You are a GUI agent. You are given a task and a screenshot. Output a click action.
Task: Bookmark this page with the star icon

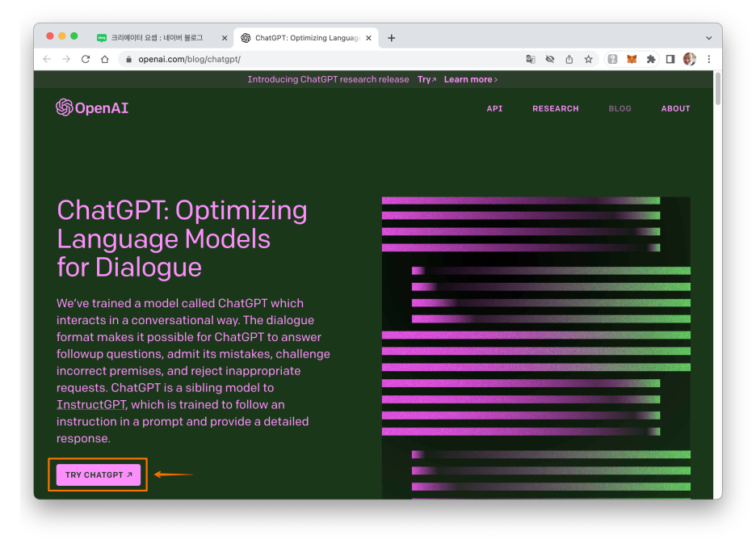pos(588,59)
